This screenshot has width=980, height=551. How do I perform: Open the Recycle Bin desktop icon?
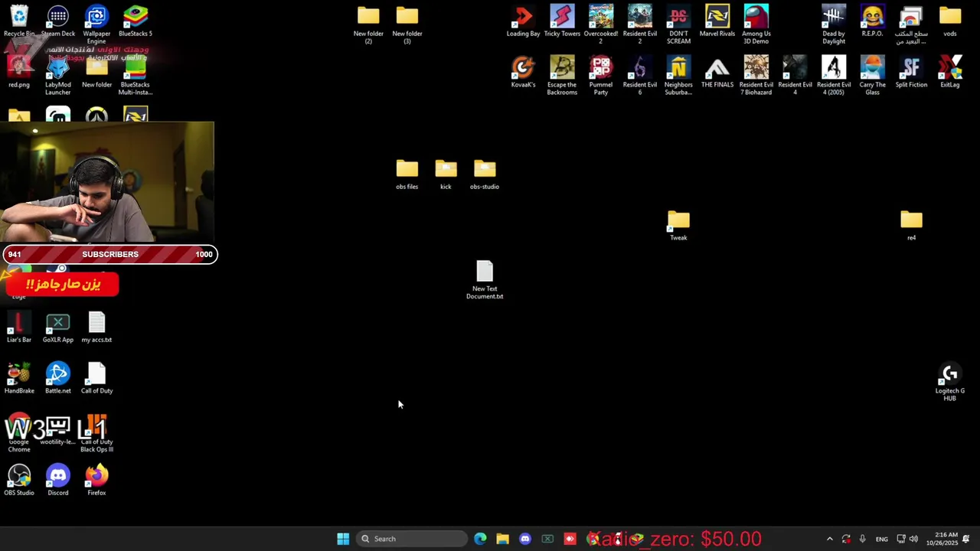point(19,21)
